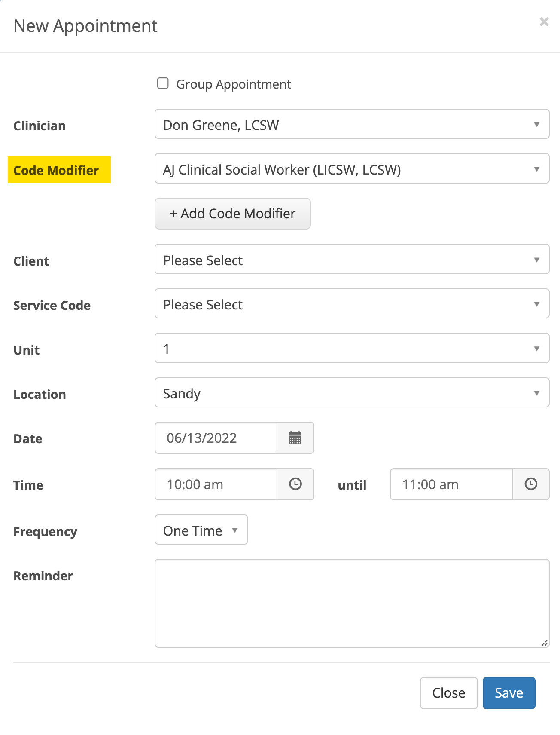Click inside the Reminder text area
560x735 pixels.
pos(352,603)
